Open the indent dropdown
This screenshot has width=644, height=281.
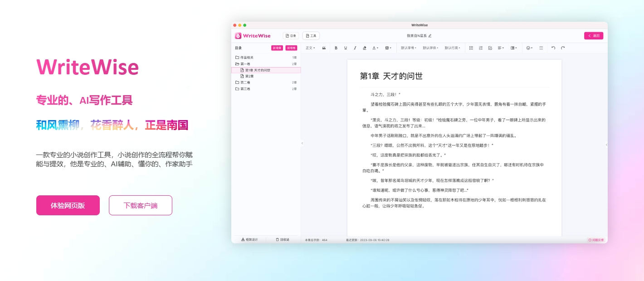click(x=514, y=48)
